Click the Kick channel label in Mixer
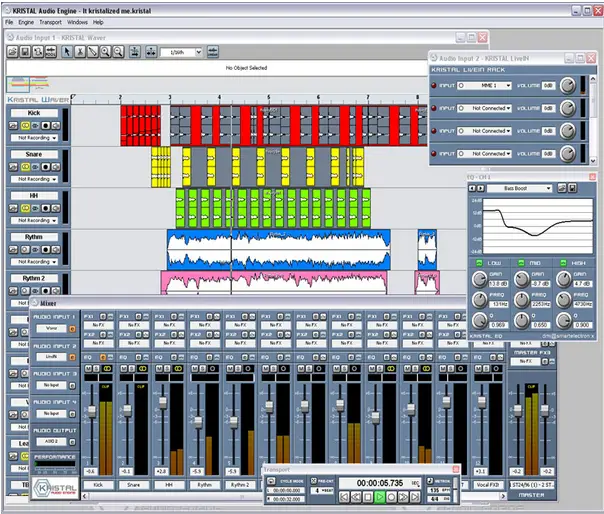This screenshot has height=514, width=604. 98,485
